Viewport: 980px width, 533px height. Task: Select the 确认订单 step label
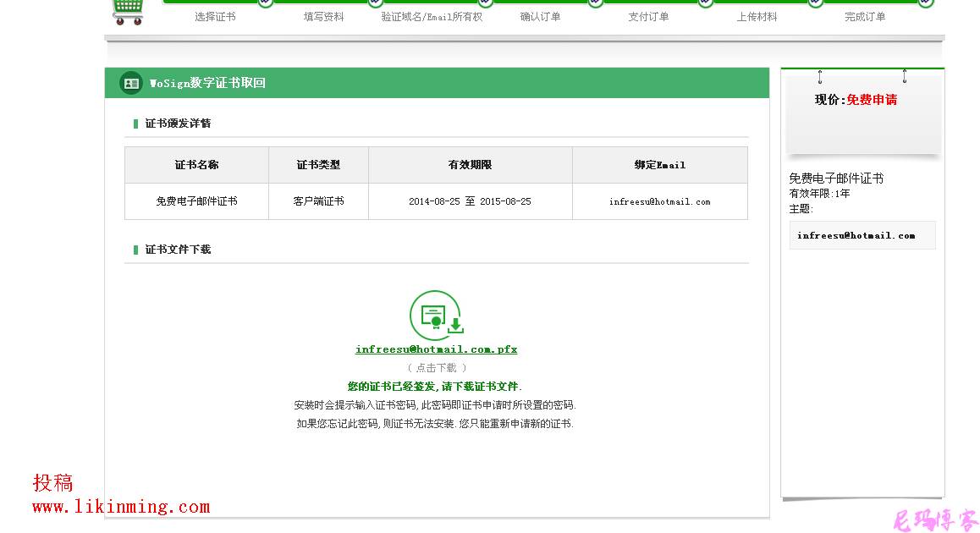[x=538, y=15]
